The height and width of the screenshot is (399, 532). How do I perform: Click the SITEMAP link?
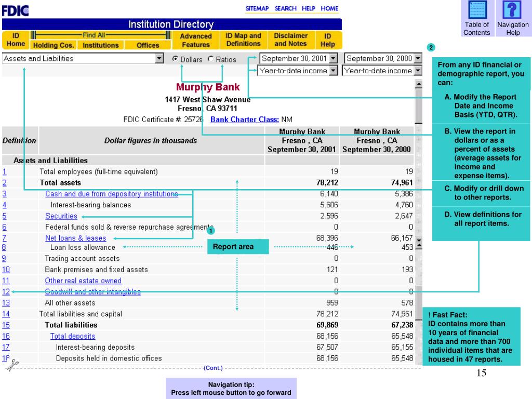pyautogui.click(x=257, y=8)
